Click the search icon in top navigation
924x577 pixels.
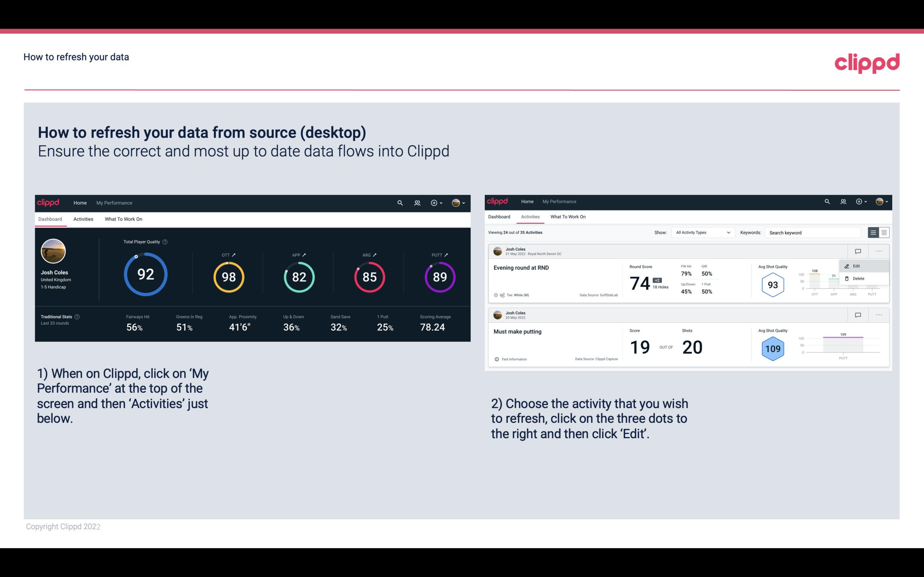click(x=399, y=202)
